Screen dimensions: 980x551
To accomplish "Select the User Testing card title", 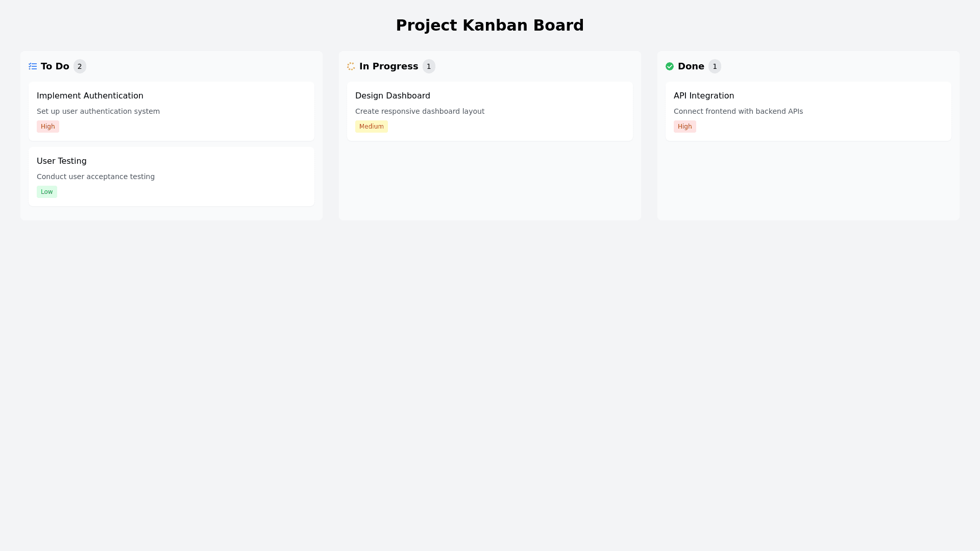I will coord(62,161).
